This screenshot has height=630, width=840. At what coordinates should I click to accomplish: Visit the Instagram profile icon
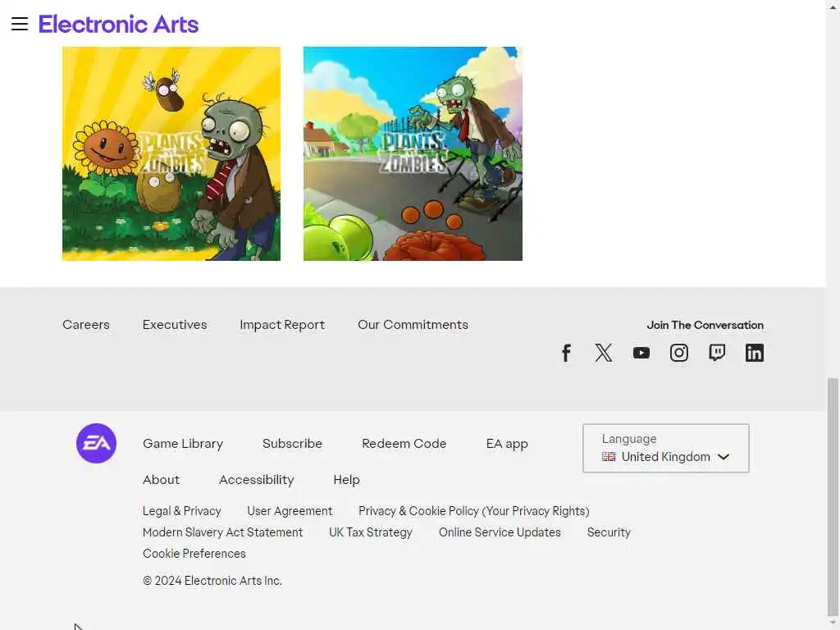click(x=679, y=353)
